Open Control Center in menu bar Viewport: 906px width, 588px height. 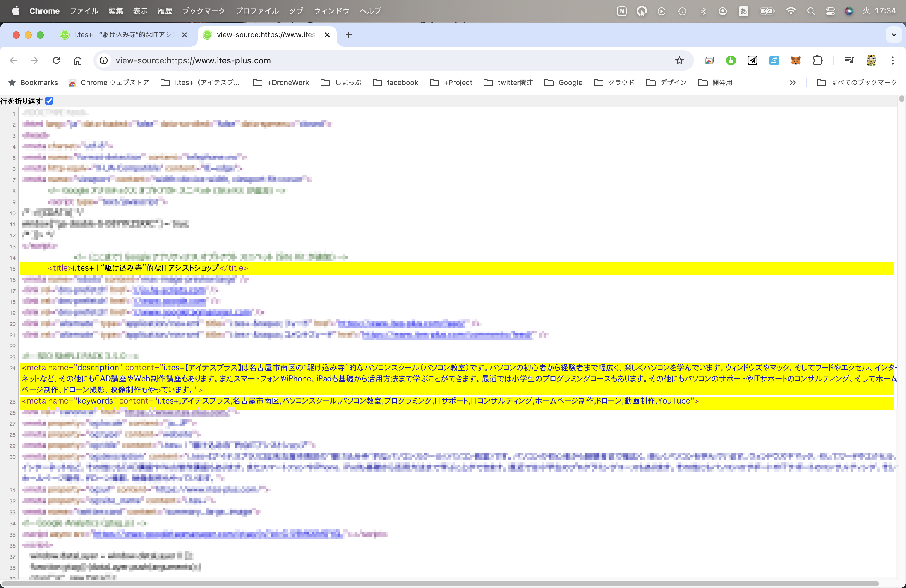[830, 11]
